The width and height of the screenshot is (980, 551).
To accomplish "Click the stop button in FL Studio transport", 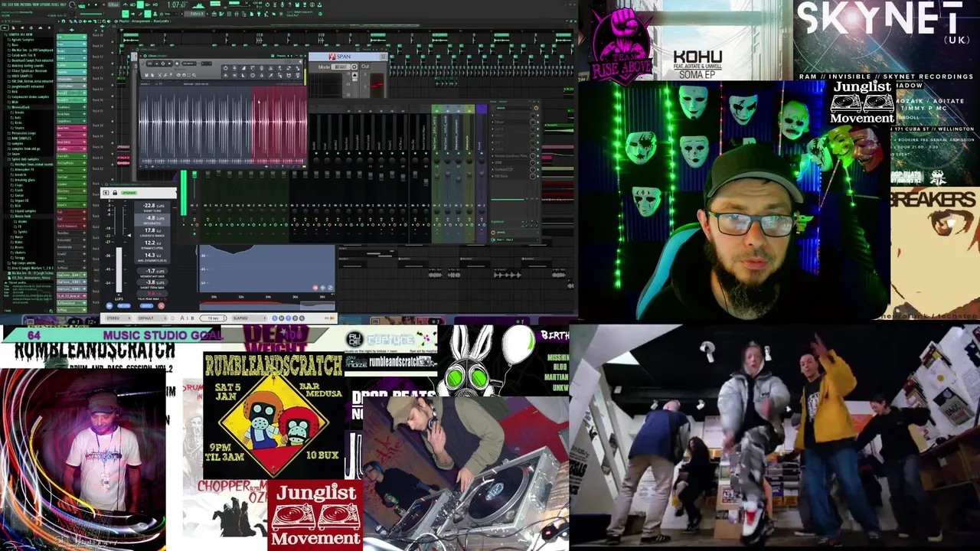I will tap(96, 5).
